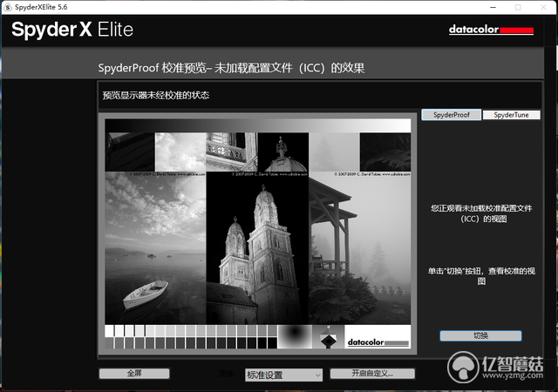Click the 预览显示器未经校准的状态 text
The height and width of the screenshot is (392, 558).
tap(156, 95)
